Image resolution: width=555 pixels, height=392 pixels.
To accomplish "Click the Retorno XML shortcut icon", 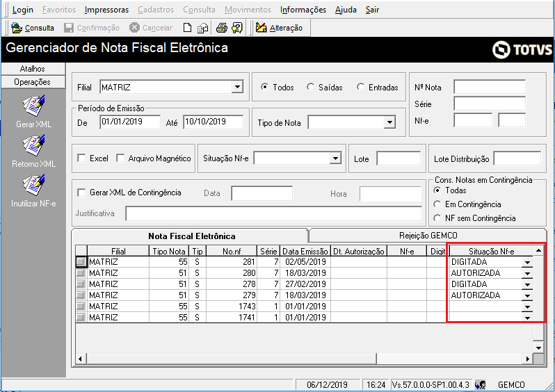I will click(33, 145).
